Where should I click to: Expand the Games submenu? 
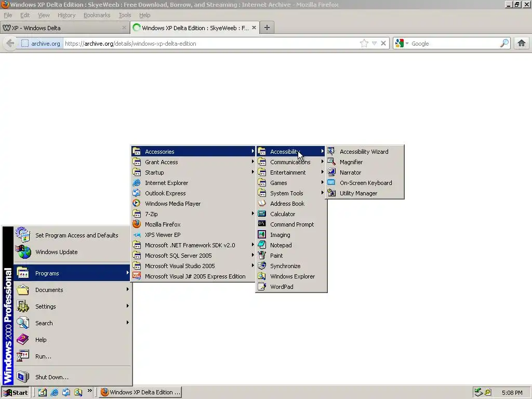point(291,183)
